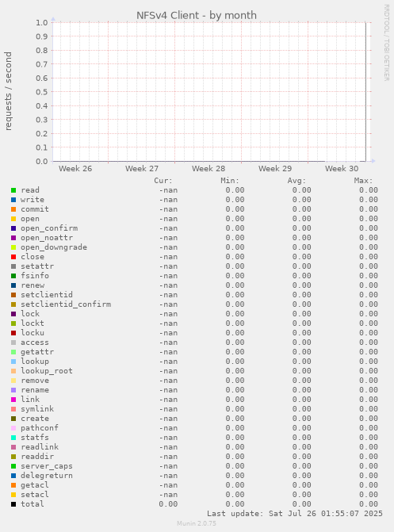Click the setclientid_confirm legend label
The image size is (394, 532).
(x=66, y=304)
